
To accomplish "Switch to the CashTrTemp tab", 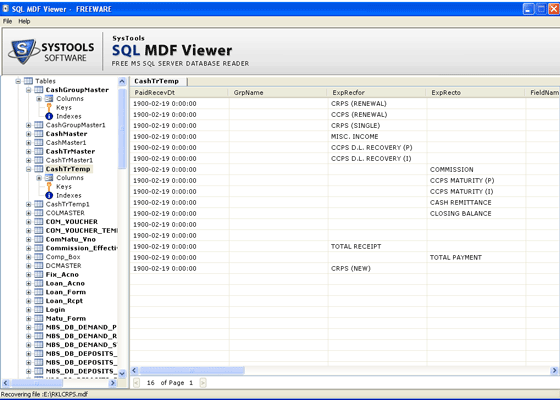I will pos(157,81).
